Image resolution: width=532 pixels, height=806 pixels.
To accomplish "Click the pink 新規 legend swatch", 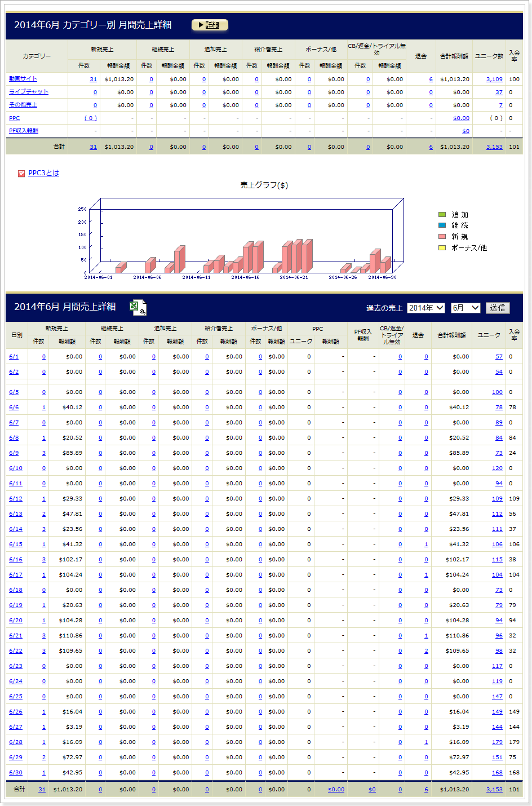I will point(442,237).
